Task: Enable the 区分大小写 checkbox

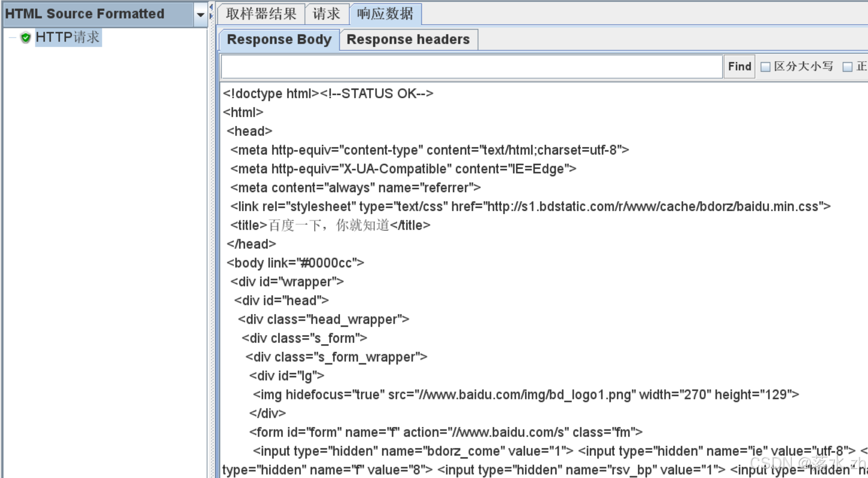Action: click(x=766, y=67)
